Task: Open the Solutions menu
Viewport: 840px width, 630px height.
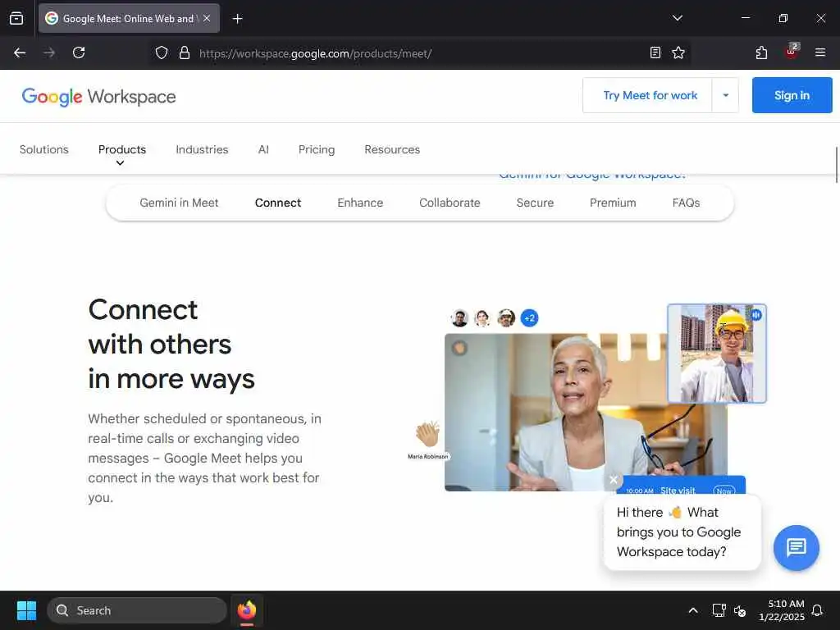Action: point(44,149)
